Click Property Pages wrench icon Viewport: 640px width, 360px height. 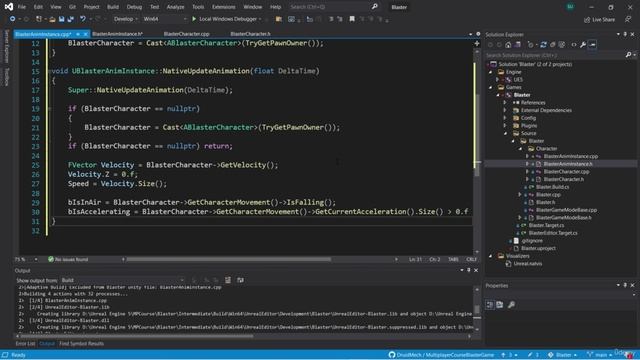[511, 304]
